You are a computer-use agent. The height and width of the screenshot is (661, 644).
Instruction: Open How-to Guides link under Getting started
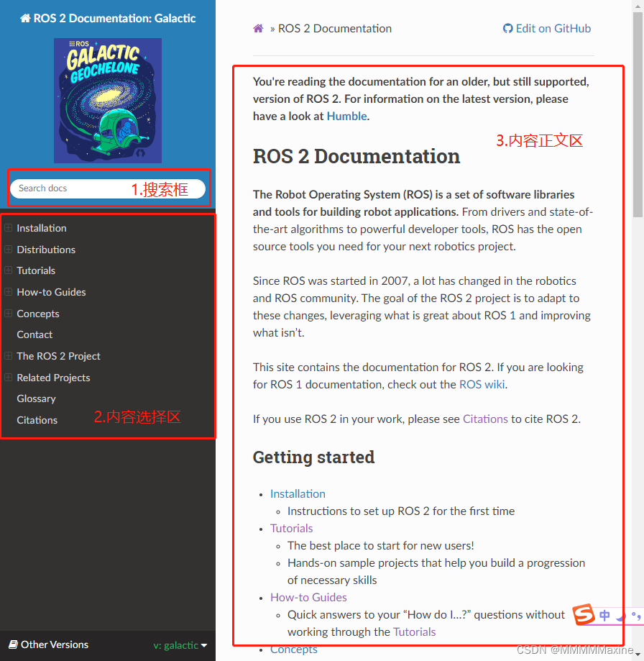coord(308,597)
